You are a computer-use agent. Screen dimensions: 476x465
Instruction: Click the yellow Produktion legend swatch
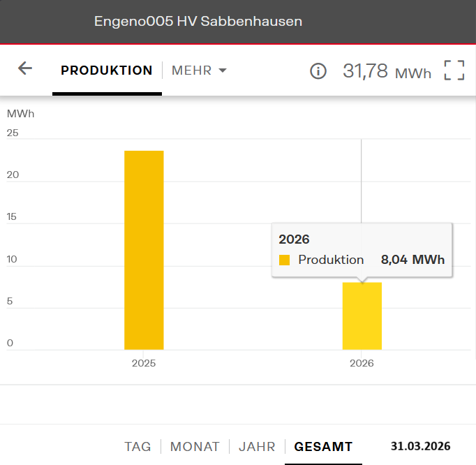click(x=284, y=260)
